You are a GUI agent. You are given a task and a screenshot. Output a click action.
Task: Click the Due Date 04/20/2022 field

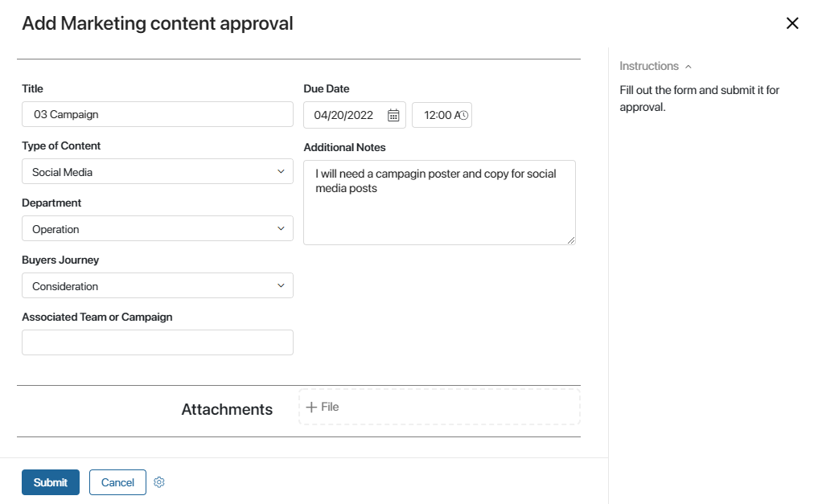pyautogui.click(x=355, y=115)
